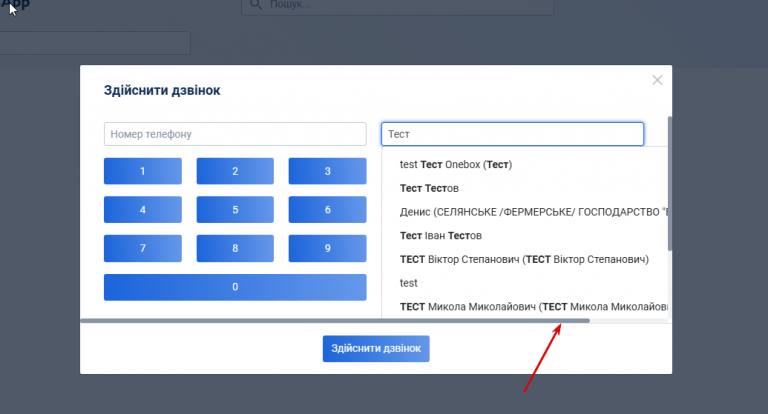Tap keypad digit 3
Screen dimensions: 768x414
[x=327, y=171]
